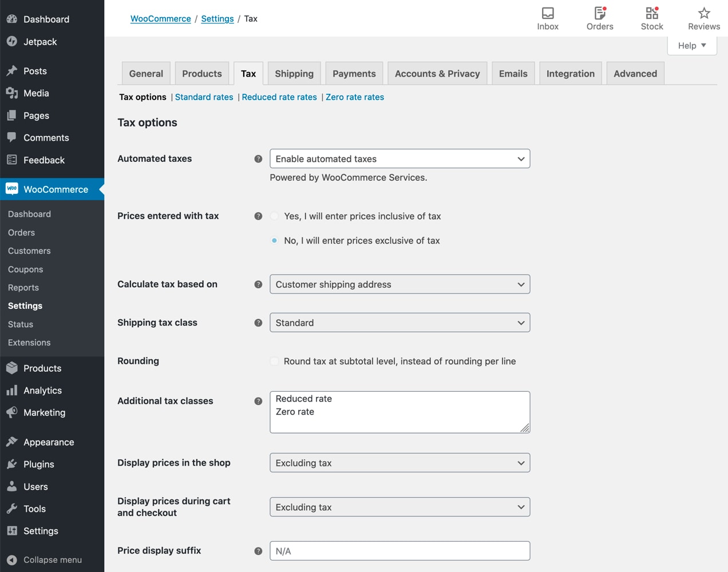This screenshot has height=572, width=728.
Task: Click the Price display suffix field
Action: pyautogui.click(x=399, y=550)
